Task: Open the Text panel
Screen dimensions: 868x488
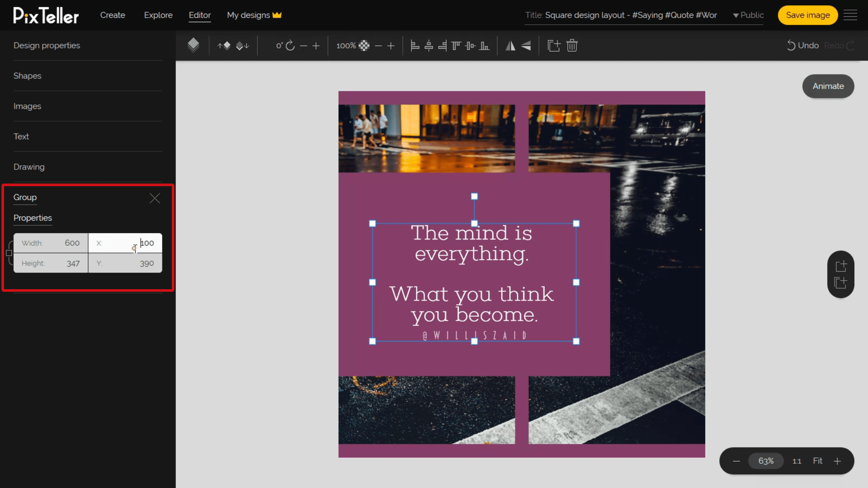Action: coord(21,136)
